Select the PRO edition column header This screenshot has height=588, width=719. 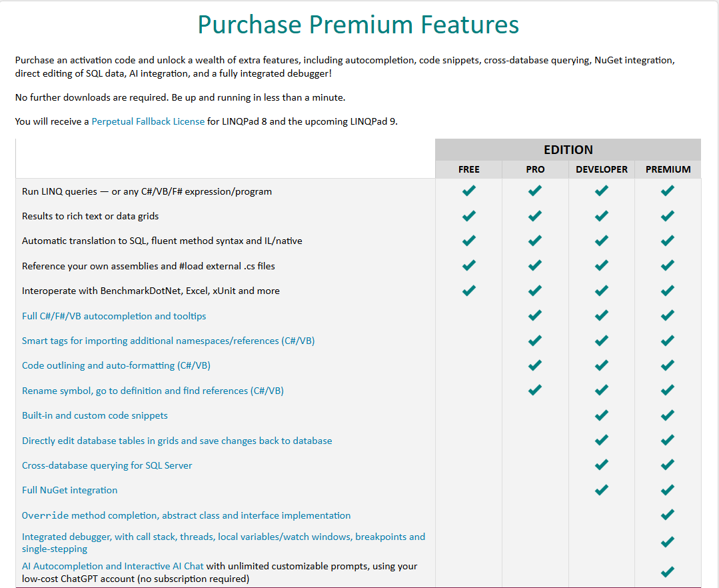pos(535,169)
